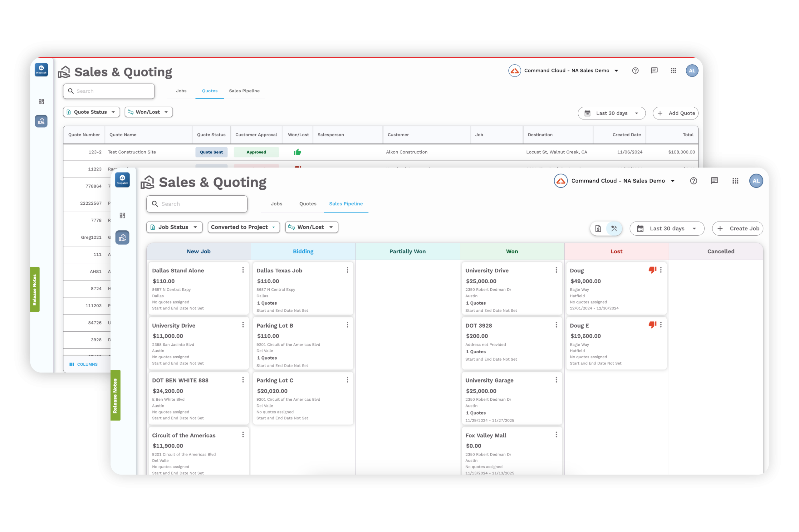The height and width of the screenshot is (532, 799).
Task: Click the Search field in Sales Pipeline
Action: pyautogui.click(x=197, y=204)
